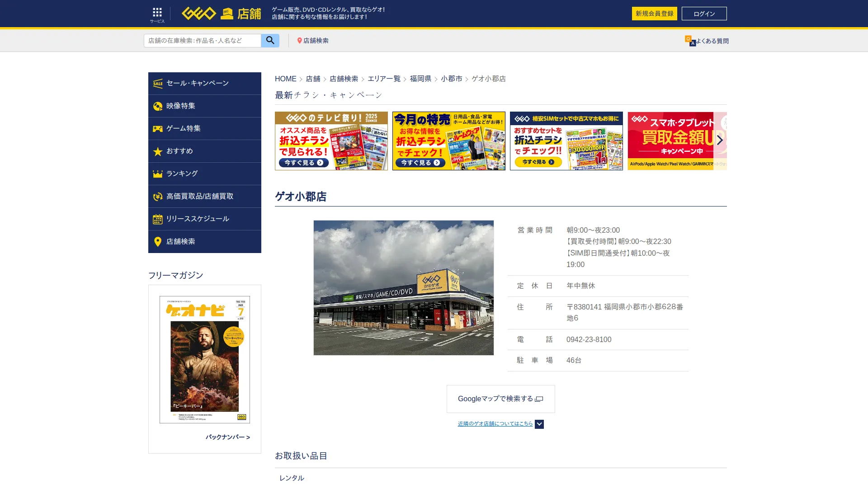Image resolution: width=868 pixels, height=488 pixels.
Task: Click the 店舗検索 link in search bar
Action: click(x=316, y=41)
